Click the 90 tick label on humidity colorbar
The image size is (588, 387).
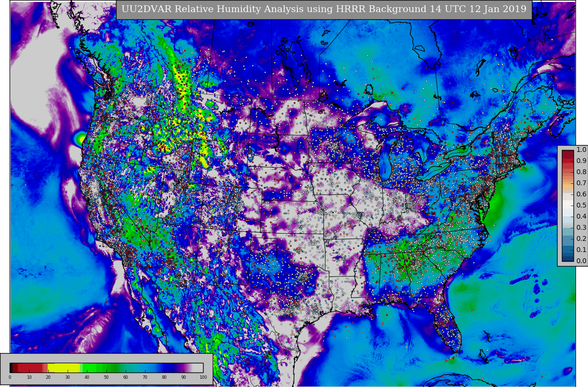184,377
